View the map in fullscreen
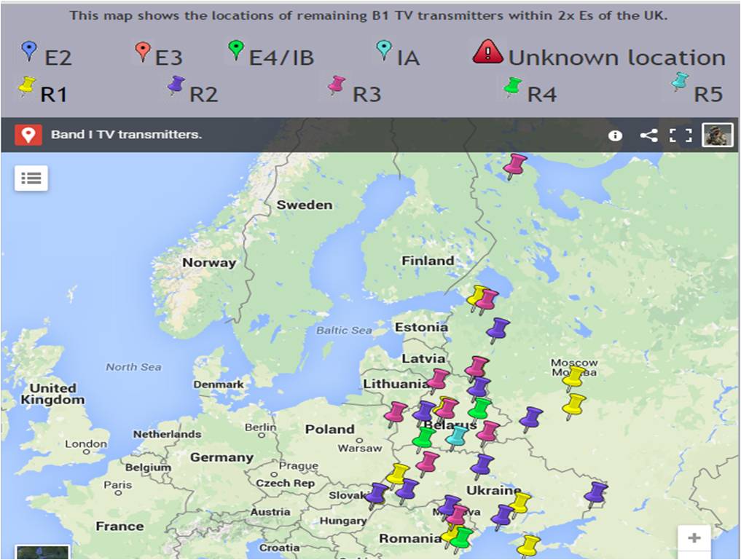This screenshot has height=560, width=741. (681, 135)
